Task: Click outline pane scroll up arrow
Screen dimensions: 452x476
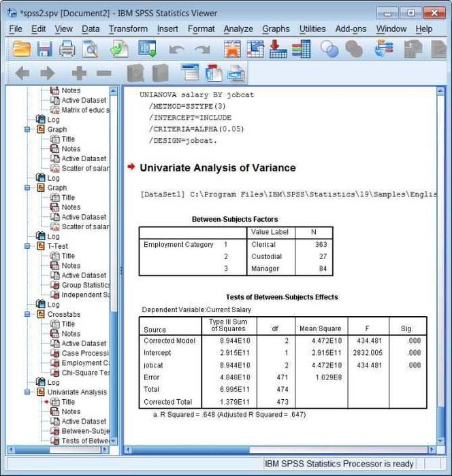Action: (x=114, y=90)
